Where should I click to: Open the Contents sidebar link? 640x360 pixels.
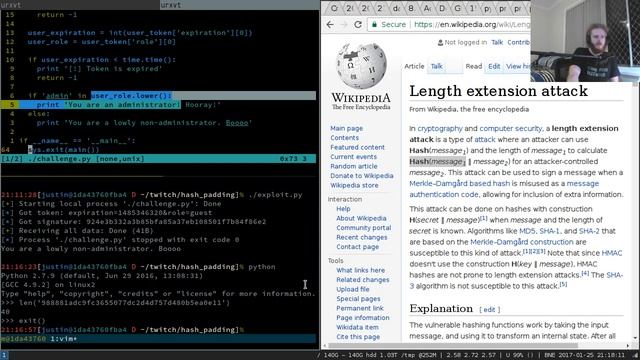pyautogui.click(x=344, y=138)
